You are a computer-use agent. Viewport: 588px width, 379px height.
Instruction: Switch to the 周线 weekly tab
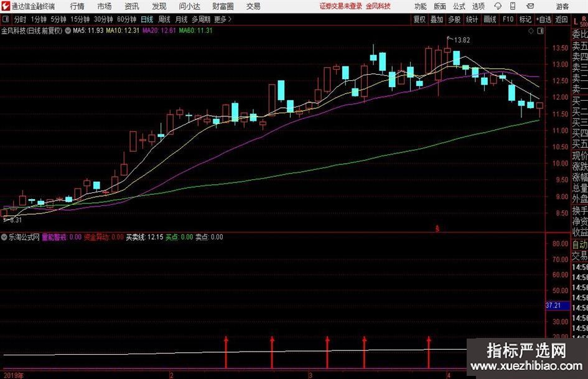[164, 19]
